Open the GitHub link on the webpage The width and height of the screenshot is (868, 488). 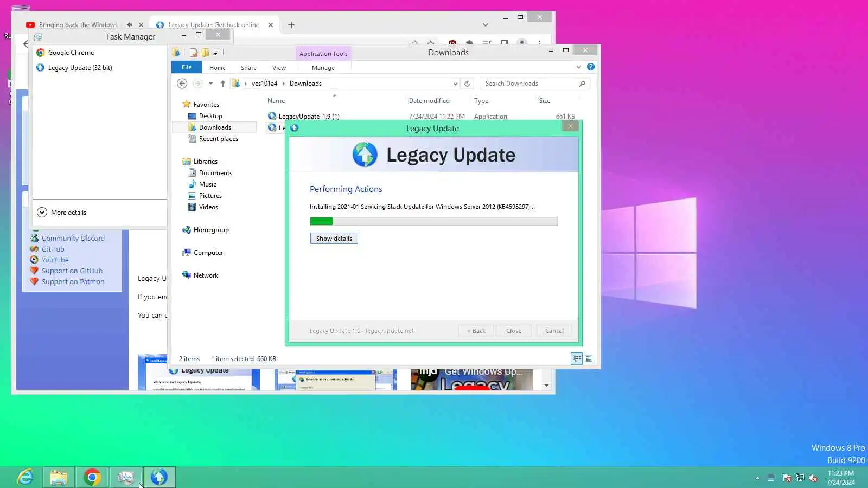tap(53, 249)
